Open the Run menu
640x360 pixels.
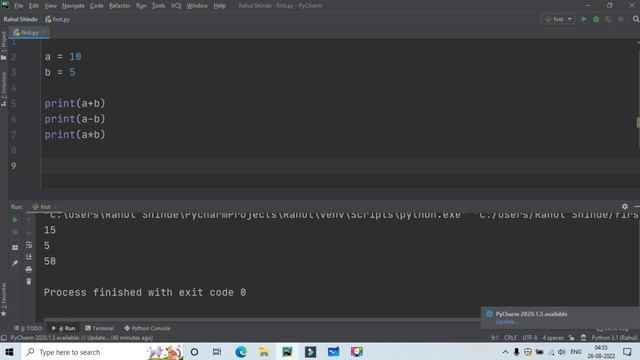pos(141,6)
